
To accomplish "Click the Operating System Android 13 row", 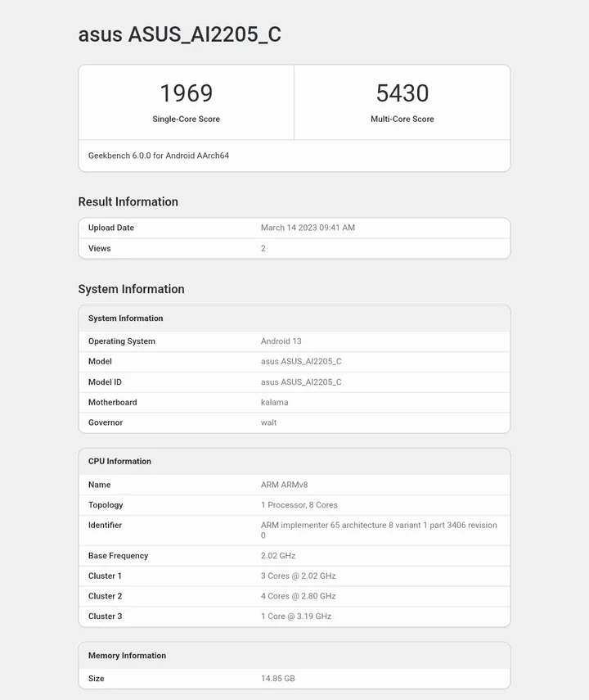I will click(x=294, y=341).
